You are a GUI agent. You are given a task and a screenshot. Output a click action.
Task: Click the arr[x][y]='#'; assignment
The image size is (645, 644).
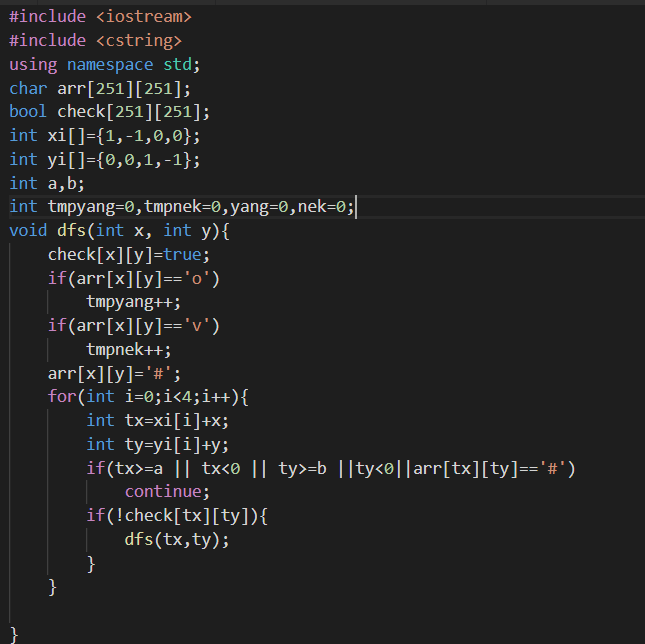point(114,374)
